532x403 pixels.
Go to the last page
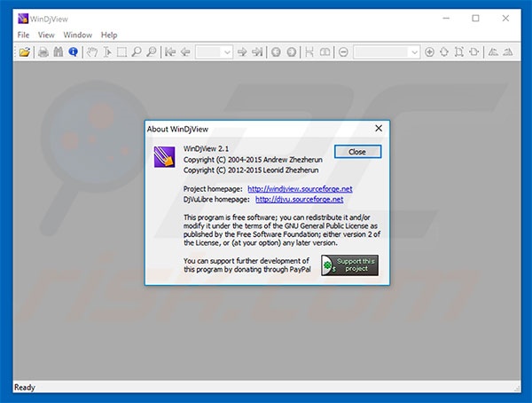(257, 52)
